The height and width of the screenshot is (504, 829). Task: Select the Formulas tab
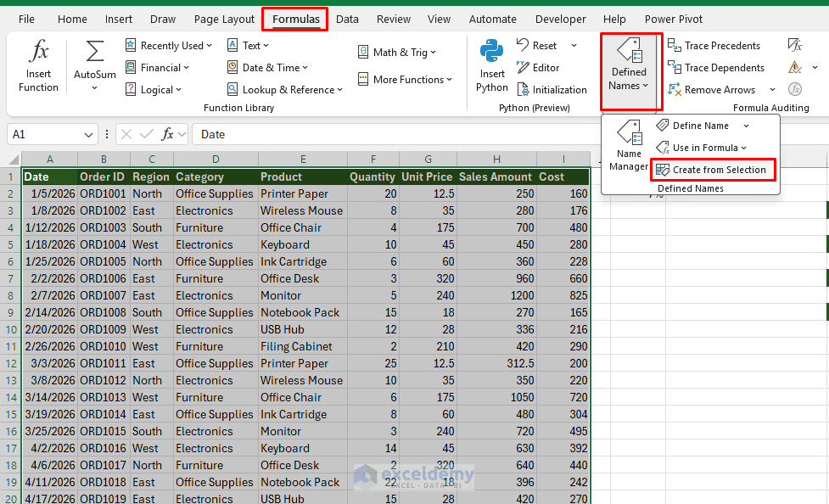tap(296, 19)
